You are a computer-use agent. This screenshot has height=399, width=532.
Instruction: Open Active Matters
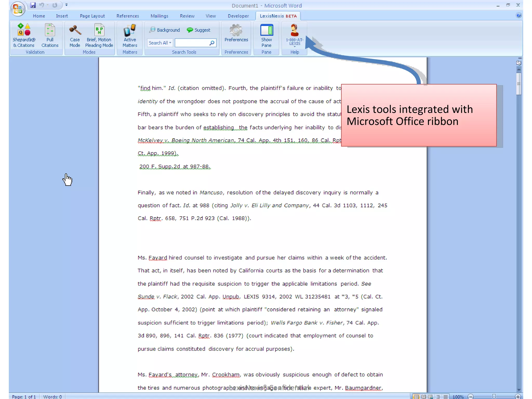130,35
